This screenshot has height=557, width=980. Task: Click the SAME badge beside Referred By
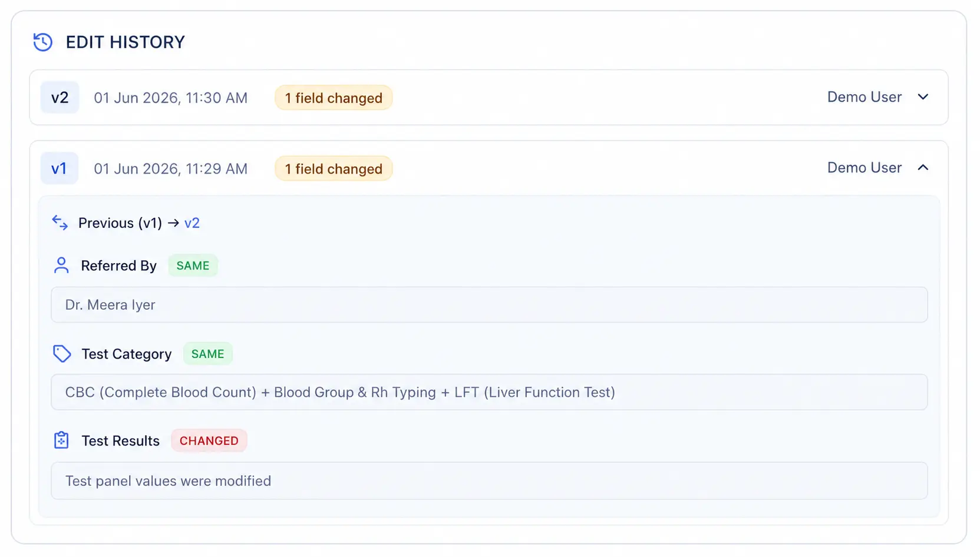[193, 266]
